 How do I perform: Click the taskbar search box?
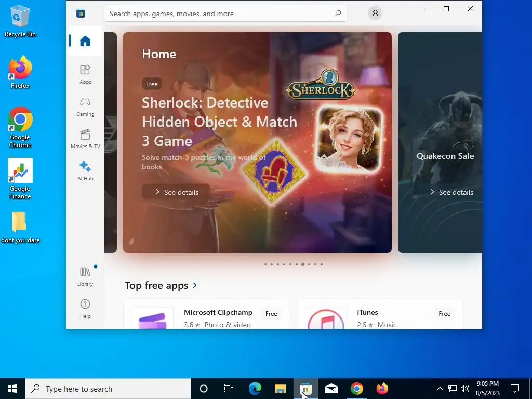108,389
